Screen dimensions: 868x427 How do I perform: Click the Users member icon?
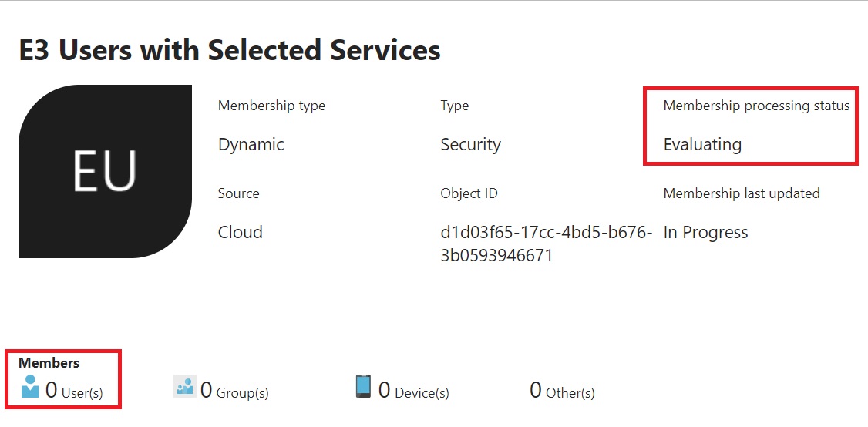coord(30,386)
